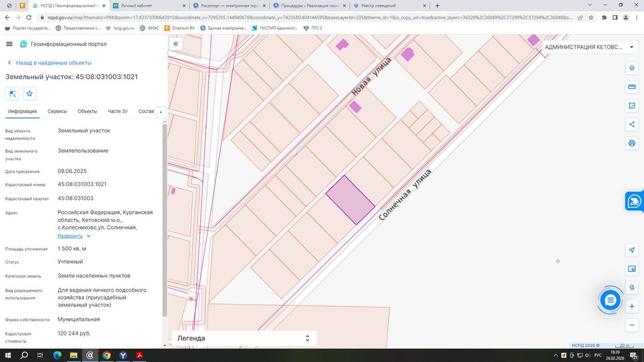Switch to Процедуры browser tab
The image size is (644, 362).
[309, 5]
